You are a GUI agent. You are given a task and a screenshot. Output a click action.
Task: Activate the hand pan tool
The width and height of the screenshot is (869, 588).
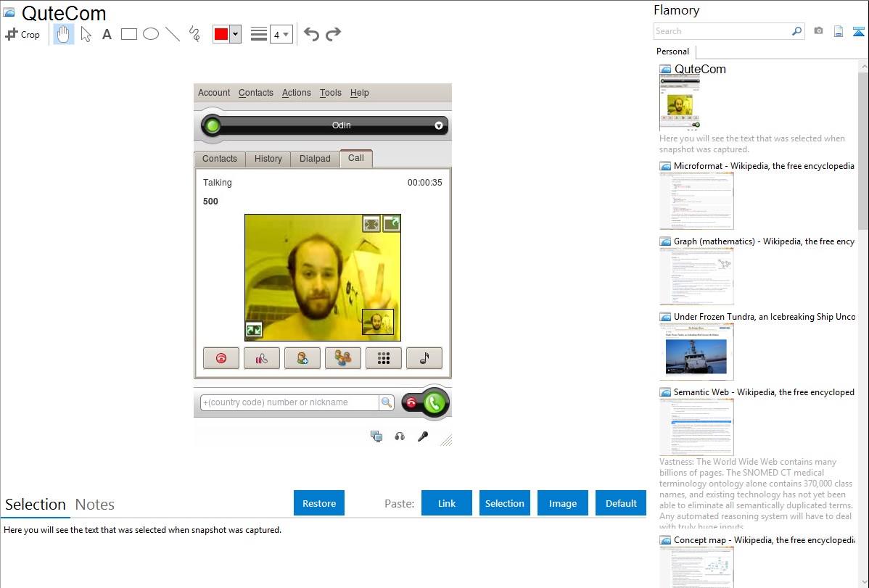(x=63, y=34)
